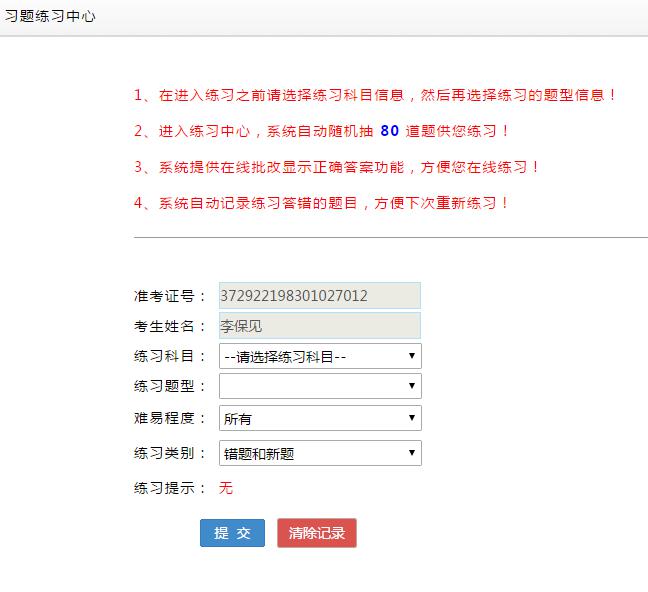Image resolution: width=648 pixels, height=592 pixels.
Task: Click the 考生姓名 field containing 李保见
Action: 320,326
